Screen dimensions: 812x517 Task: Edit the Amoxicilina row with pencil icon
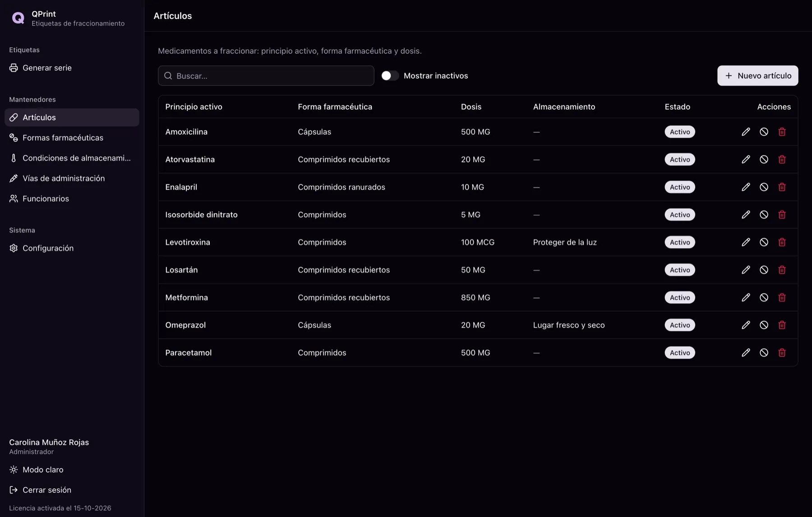pos(746,132)
